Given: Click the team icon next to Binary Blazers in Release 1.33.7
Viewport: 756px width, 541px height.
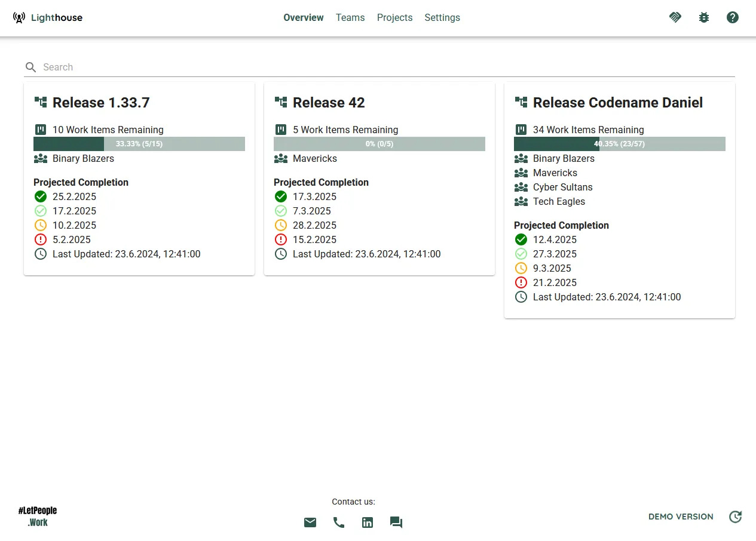Looking at the screenshot, I should 41,158.
